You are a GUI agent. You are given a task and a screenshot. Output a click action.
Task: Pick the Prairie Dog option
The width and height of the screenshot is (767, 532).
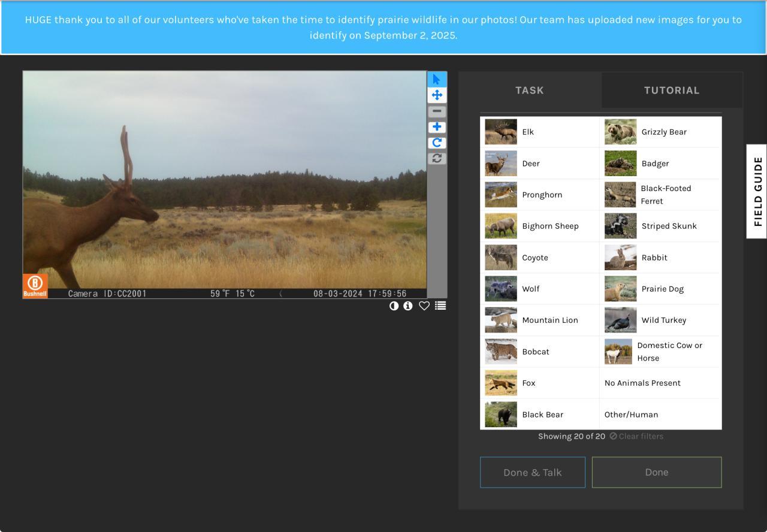click(660, 289)
